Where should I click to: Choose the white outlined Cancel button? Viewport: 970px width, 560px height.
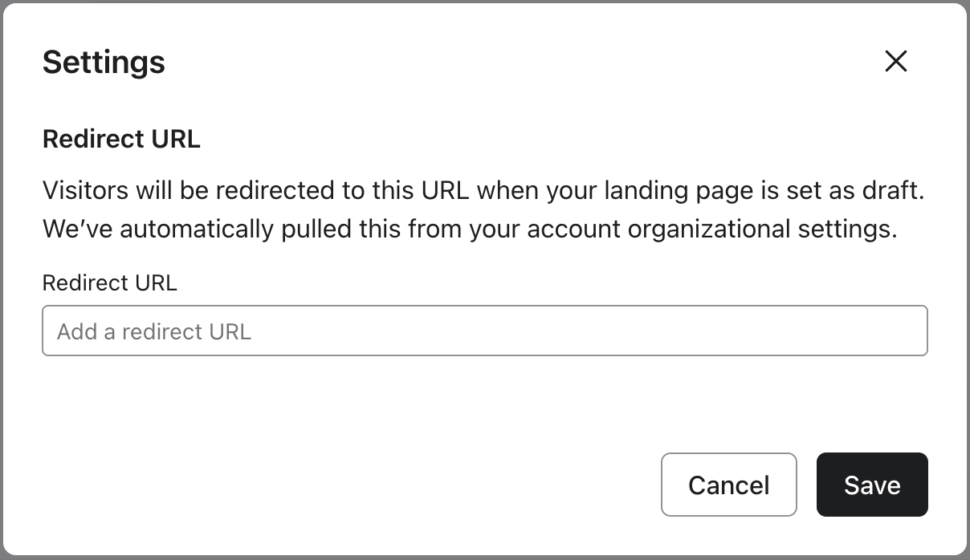(728, 485)
